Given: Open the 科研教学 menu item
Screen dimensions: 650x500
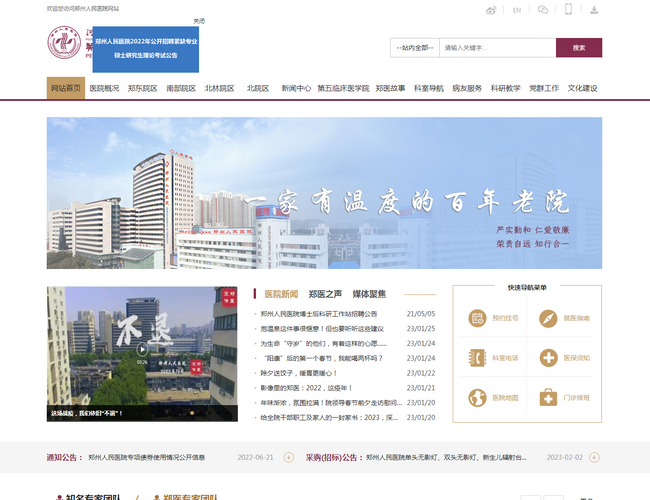Looking at the screenshot, I should [506, 88].
